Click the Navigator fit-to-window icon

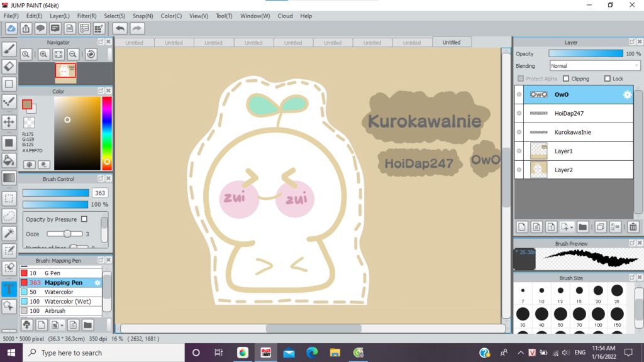[x=58, y=54]
